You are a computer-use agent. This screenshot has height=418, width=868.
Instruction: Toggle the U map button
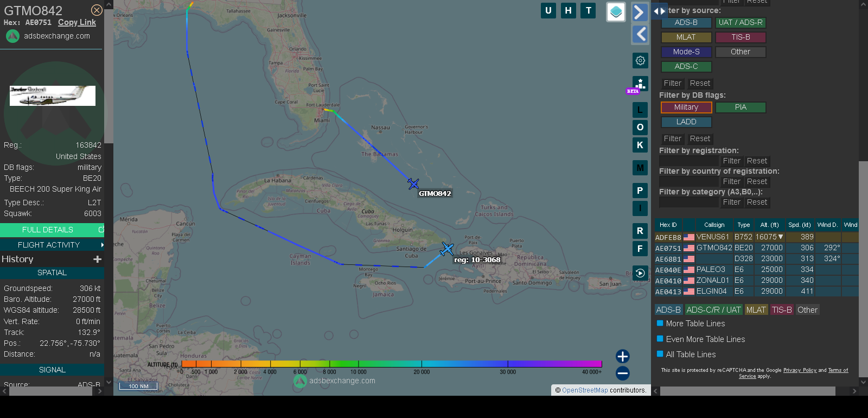point(548,10)
